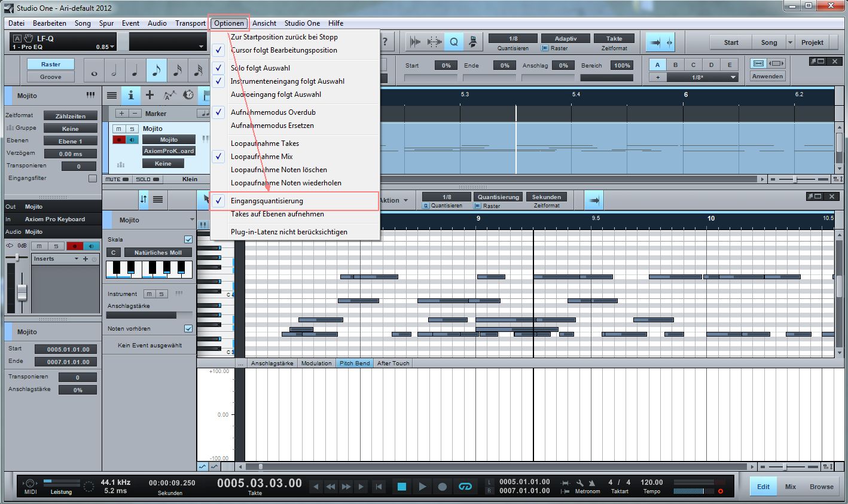Mute the Mojito track with m button

tap(118, 129)
